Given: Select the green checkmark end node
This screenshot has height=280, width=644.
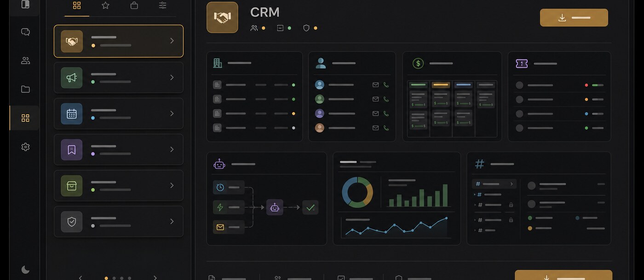Looking at the screenshot, I should [x=310, y=207].
